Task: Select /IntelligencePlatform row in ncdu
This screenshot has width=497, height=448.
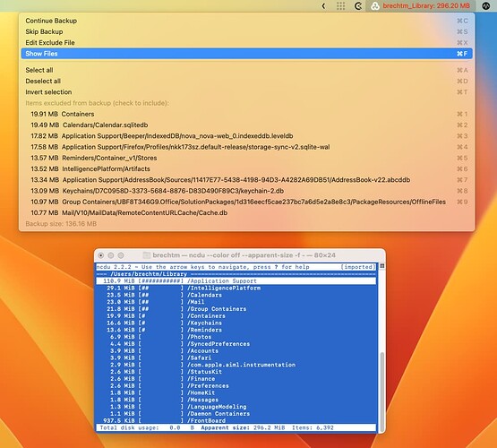Action: 236,289
